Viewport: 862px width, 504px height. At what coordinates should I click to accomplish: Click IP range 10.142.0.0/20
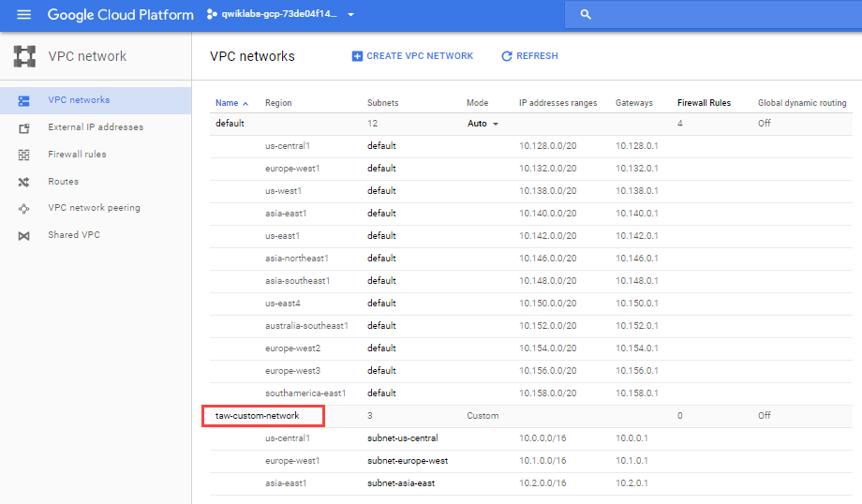tap(547, 236)
